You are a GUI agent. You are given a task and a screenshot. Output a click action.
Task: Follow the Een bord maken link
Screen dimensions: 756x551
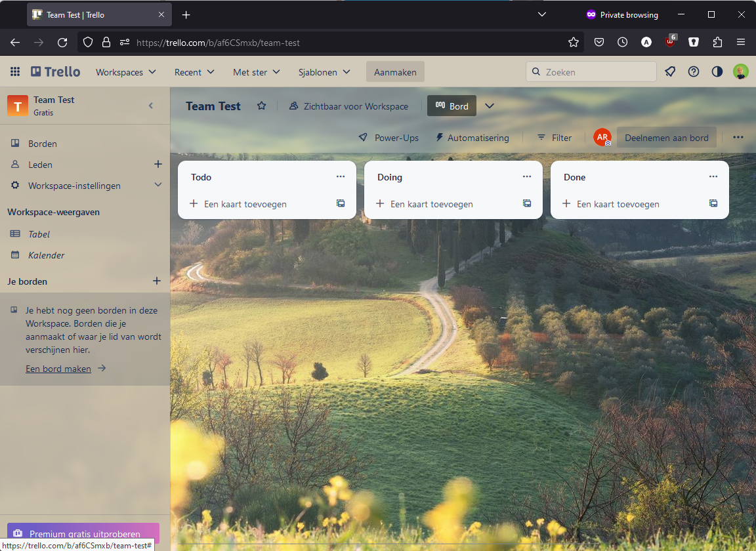click(58, 369)
